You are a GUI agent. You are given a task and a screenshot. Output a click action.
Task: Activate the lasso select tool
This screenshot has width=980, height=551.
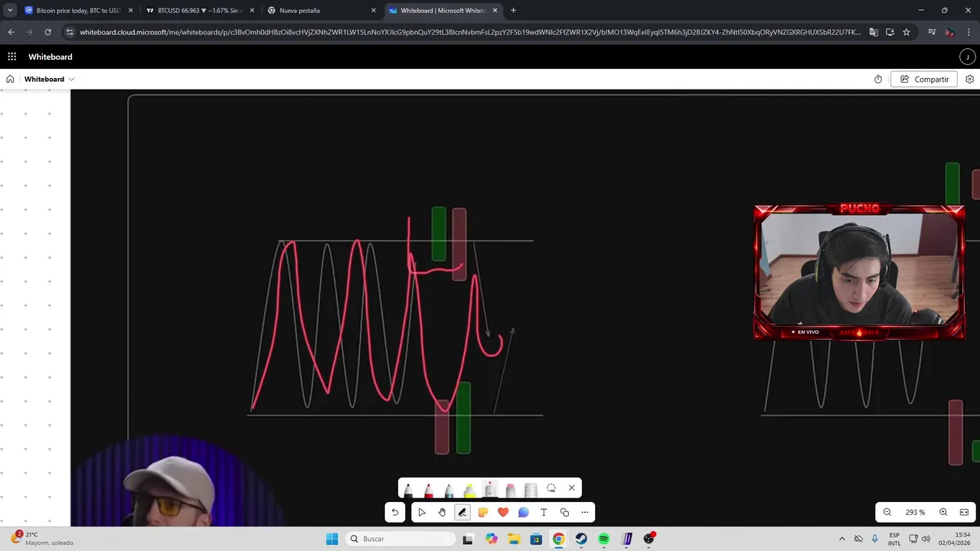(551, 488)
